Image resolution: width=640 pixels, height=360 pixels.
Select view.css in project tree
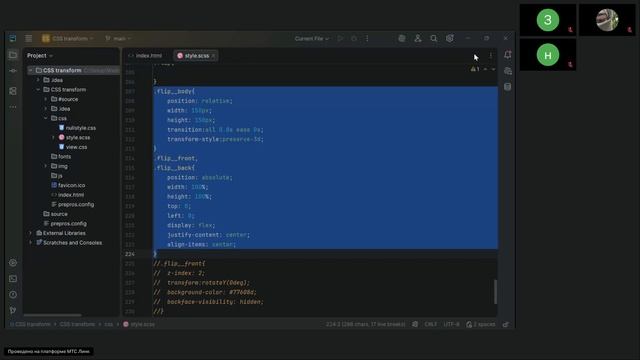[x=73, y=147]
